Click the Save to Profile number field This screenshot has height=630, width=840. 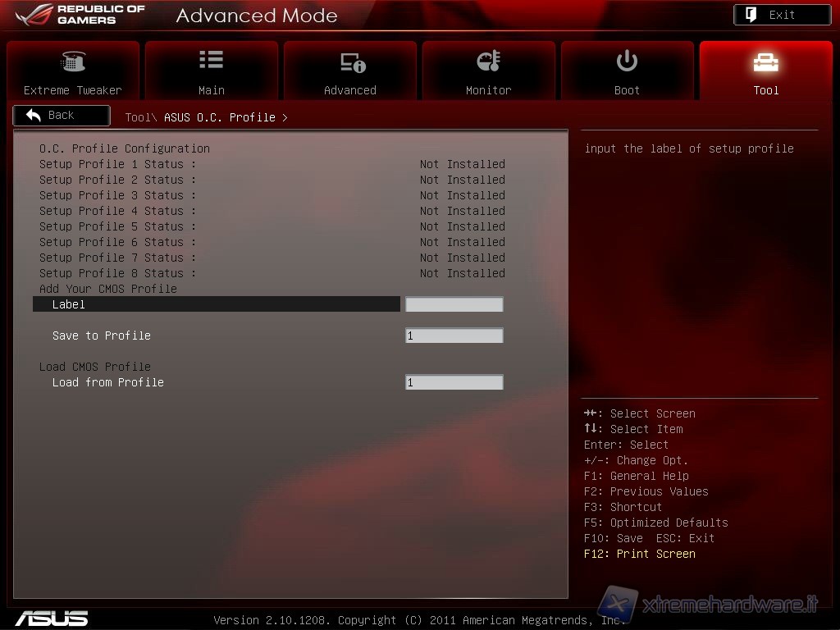(x=454, y=336)
